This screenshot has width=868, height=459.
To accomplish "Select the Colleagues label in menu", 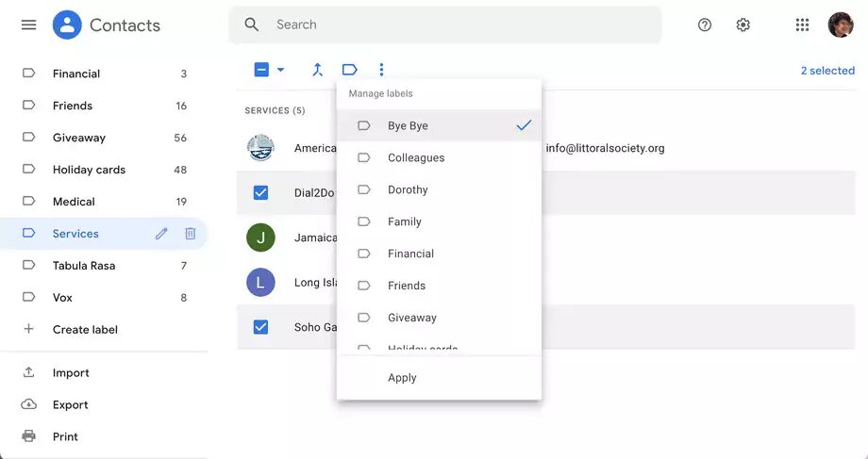I will click(x=416, y=158).
